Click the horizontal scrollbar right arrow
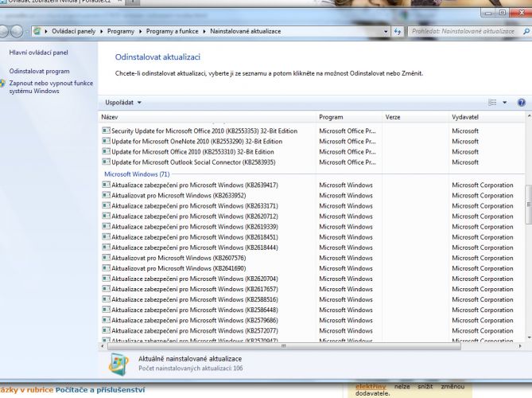532x398 pixels. click(x=520, y=346)
